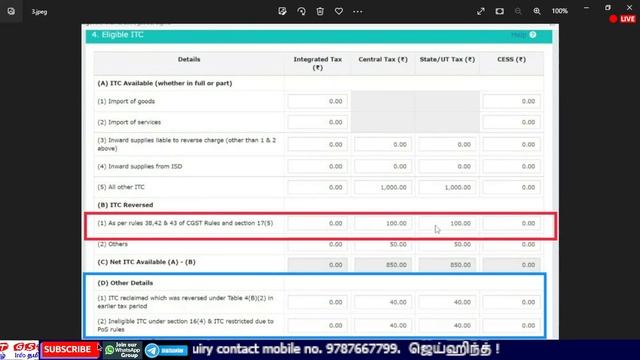Zoom out using the minus magnifier icon

tap(518, 11)
